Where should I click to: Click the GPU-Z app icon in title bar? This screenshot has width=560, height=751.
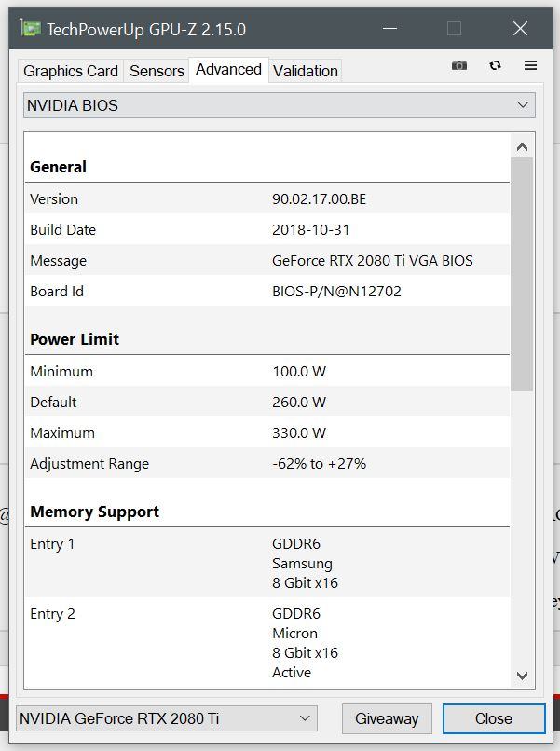click(31, 29)
